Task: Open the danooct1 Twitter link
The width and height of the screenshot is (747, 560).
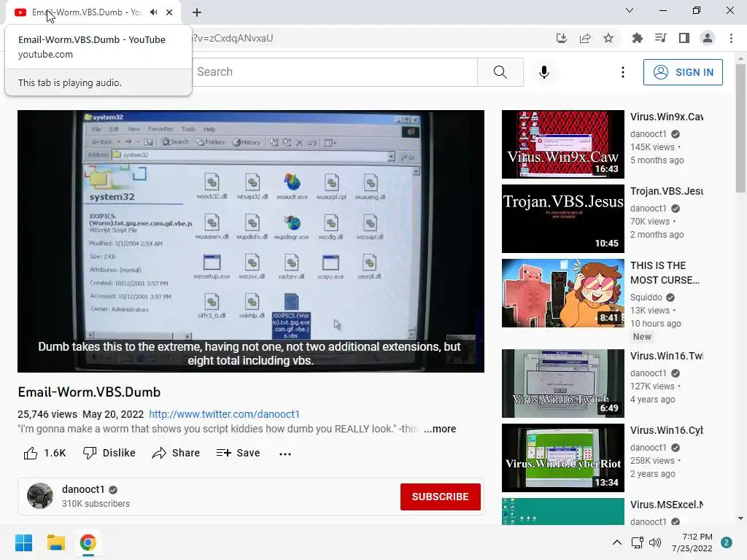Action: 225,414
